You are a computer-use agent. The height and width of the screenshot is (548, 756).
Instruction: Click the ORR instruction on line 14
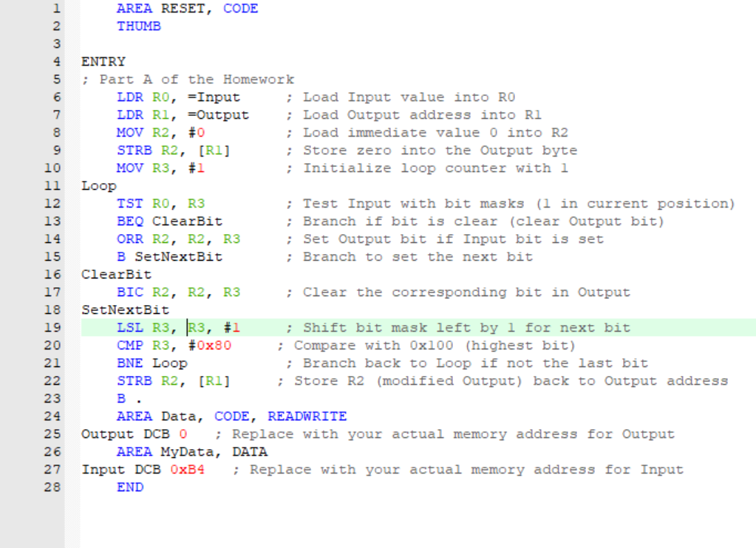(x=129, y=239)
